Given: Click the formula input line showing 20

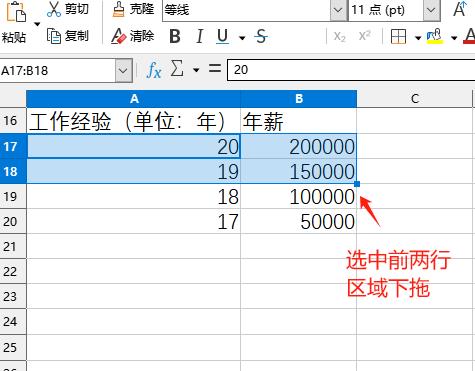Looking at the screenshot, I should (x=351, y=70).
